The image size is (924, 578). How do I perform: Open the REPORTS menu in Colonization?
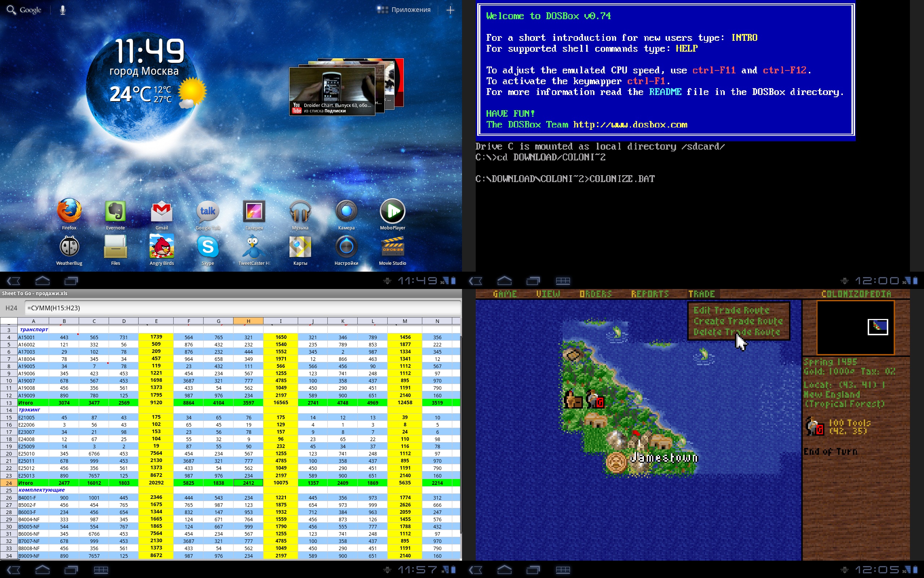(650, 294)
